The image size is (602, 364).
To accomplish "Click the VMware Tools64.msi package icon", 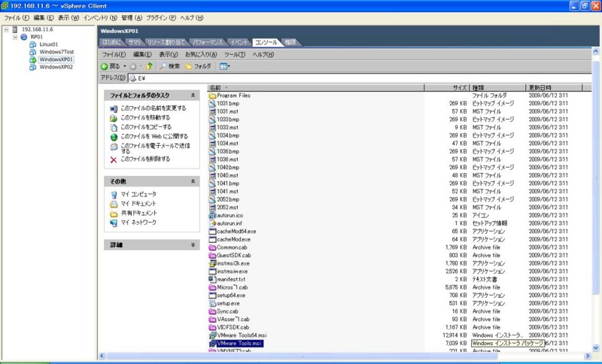I will click(212, 335).
